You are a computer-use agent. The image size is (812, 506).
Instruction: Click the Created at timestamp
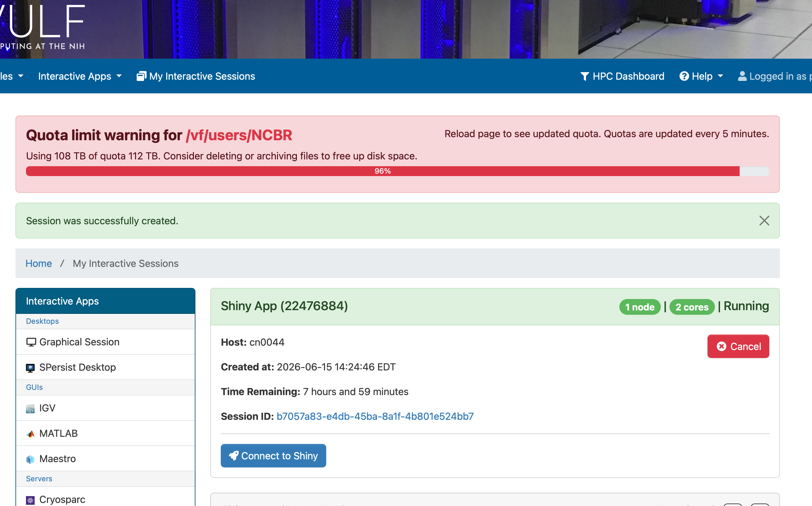point(336,367)
